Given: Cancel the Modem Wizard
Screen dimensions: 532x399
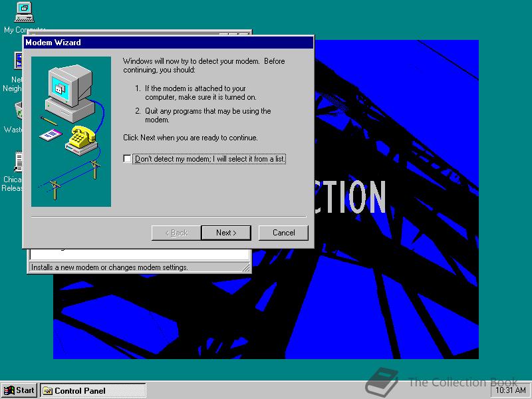Looking at the screenshot, I should 283,233.
